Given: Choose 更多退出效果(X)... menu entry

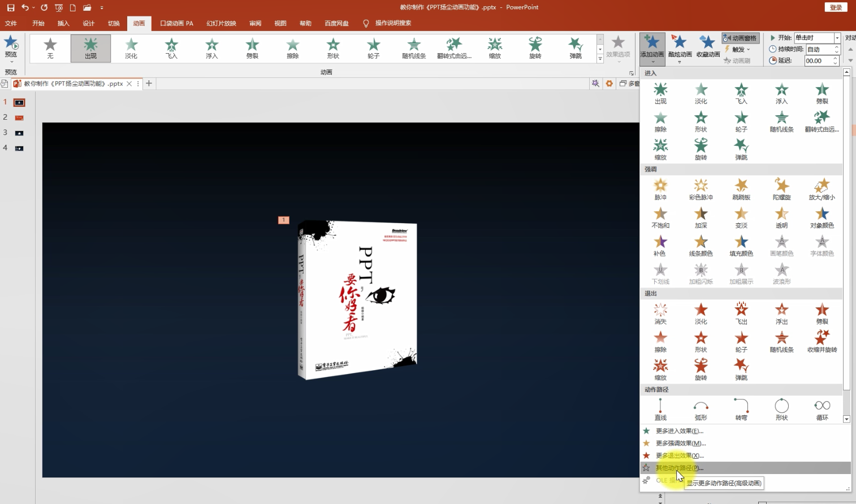Looking at the screenshot, I should [x=745, y=455].
